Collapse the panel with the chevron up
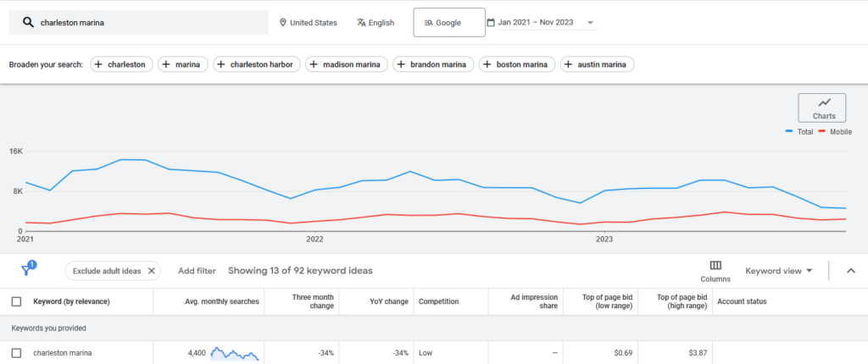 [x=851, y=271]
